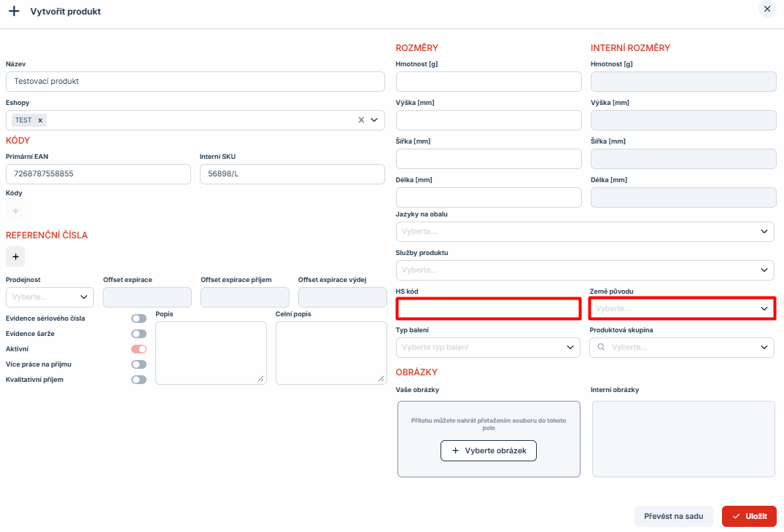The width and height of the screenshot is (784, 532).
Task: Click Vyberte obrázek upload button
Action: click(489, 451)
